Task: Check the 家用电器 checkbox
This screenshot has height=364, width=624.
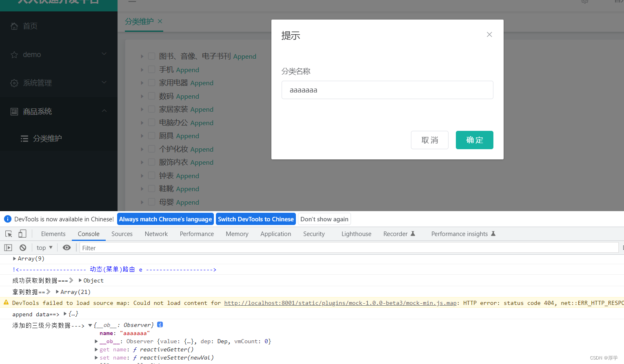Action: (x=151, y=82)
